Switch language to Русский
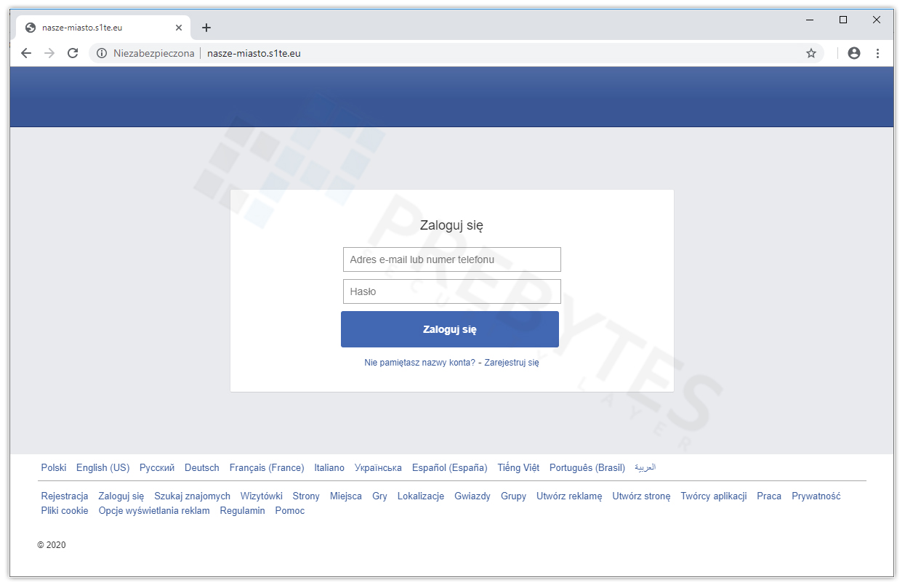 click(x=157, y=468)
